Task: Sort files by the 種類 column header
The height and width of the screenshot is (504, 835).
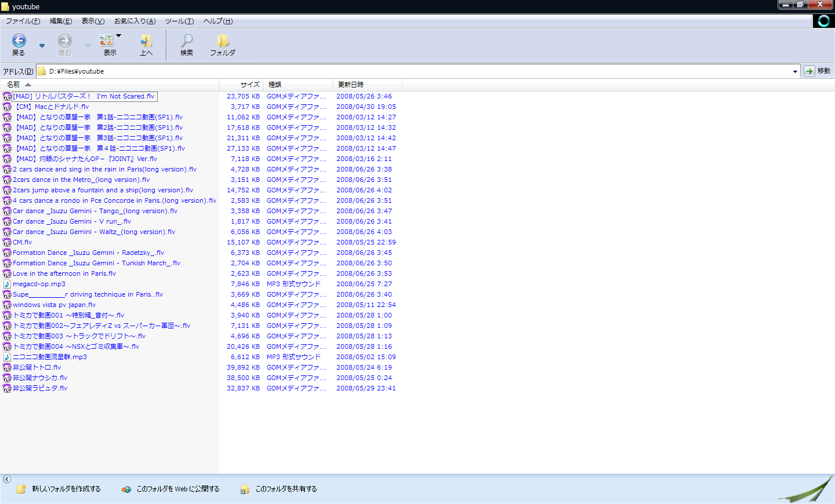Action: [298, 85]
